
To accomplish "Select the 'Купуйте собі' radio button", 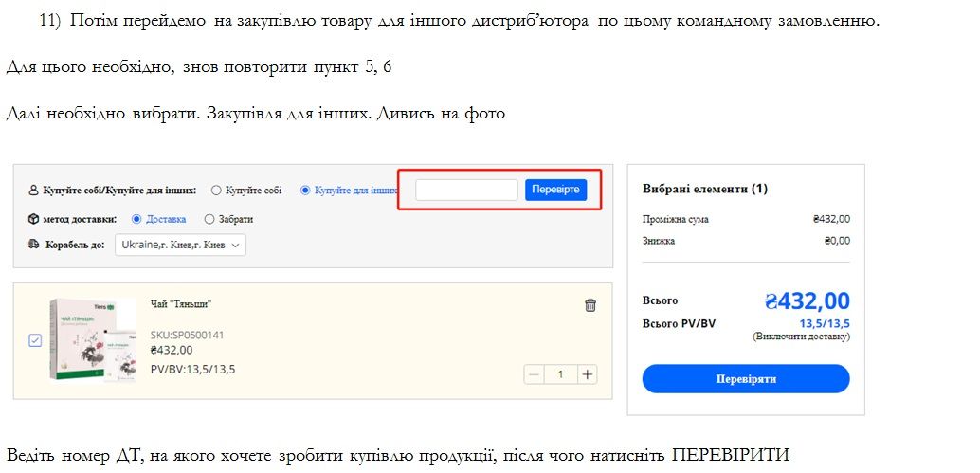I will tap(216, 191).
